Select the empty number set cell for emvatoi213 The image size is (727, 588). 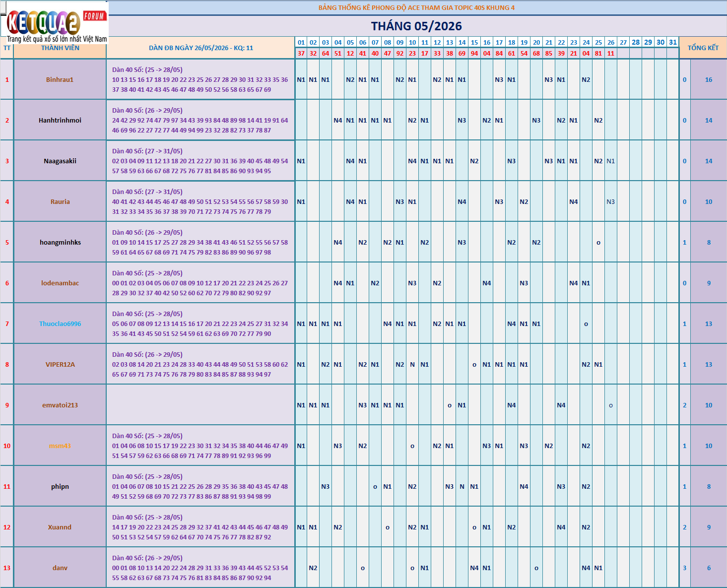[201, 405]
